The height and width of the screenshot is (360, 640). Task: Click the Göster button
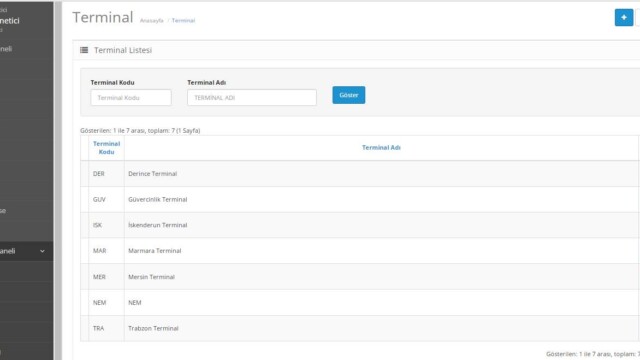pyautogui.click(x=349, y=95)
